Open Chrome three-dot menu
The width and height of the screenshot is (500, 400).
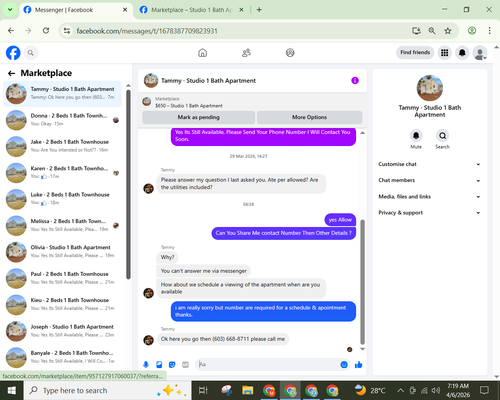pyautogui.click(x=489, y=31)
